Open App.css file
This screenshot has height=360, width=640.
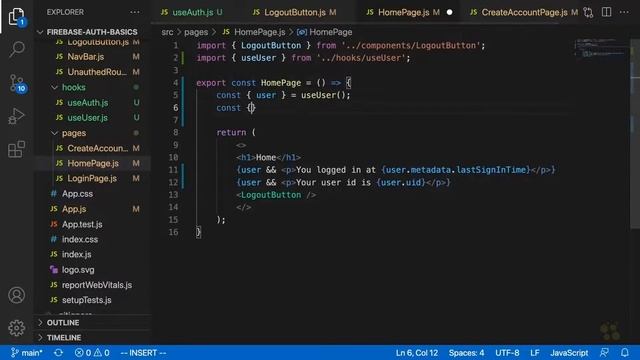(77, 193)
